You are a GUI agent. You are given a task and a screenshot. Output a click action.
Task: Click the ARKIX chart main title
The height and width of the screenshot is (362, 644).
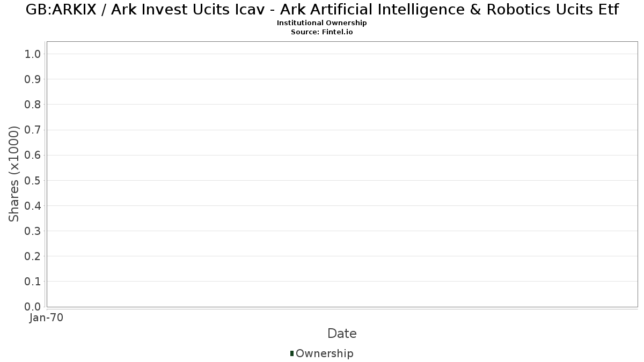coord(322,10)
